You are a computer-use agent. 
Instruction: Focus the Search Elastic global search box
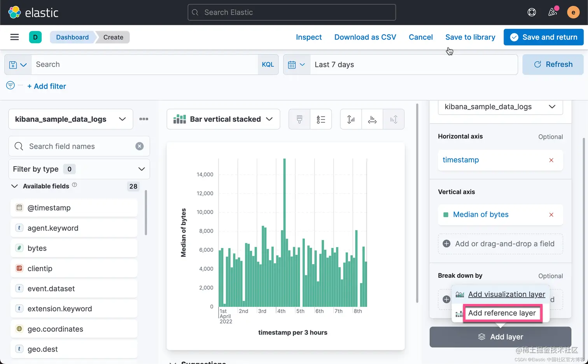(292, 12)
